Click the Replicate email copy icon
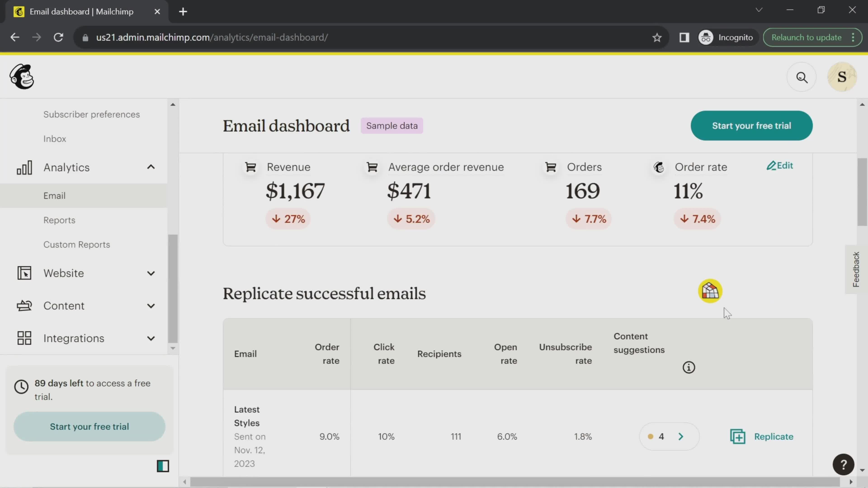Screen dimensions: 868x488 coord(738,437)
